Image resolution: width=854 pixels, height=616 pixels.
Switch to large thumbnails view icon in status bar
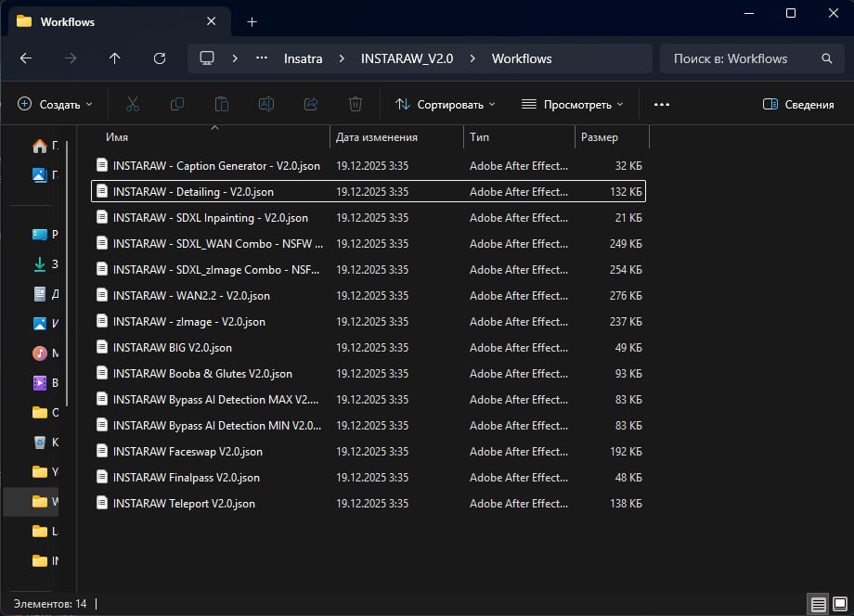coord(840,604)
